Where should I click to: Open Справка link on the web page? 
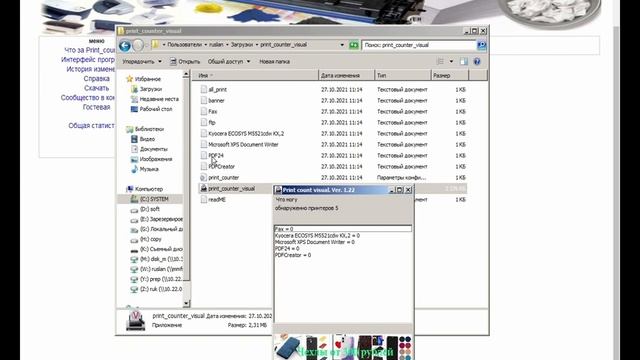(x=96, y=78)
